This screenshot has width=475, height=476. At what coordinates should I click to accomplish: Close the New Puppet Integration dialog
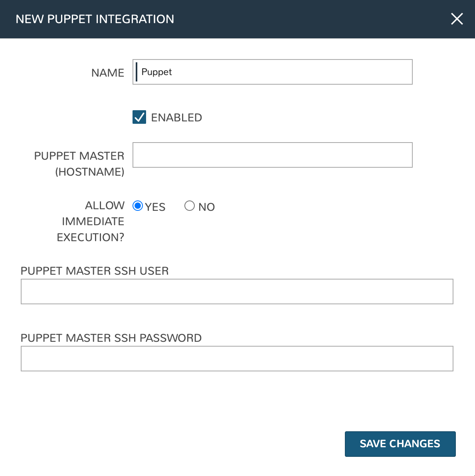457,19
